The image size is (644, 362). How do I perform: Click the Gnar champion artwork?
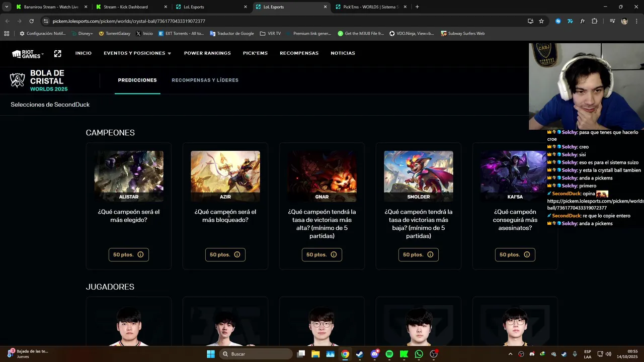click(x=322, y=176)
